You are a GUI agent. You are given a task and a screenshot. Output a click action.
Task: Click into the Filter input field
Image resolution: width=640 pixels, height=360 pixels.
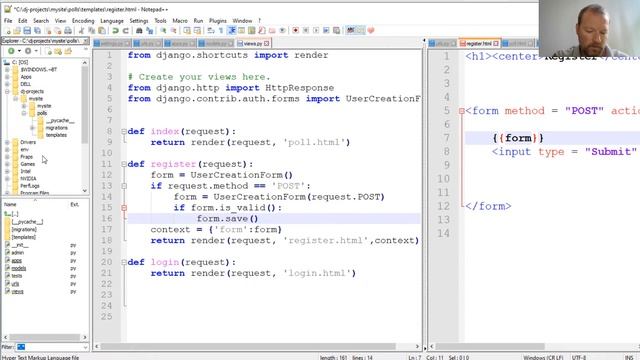[x=49, y=347]
